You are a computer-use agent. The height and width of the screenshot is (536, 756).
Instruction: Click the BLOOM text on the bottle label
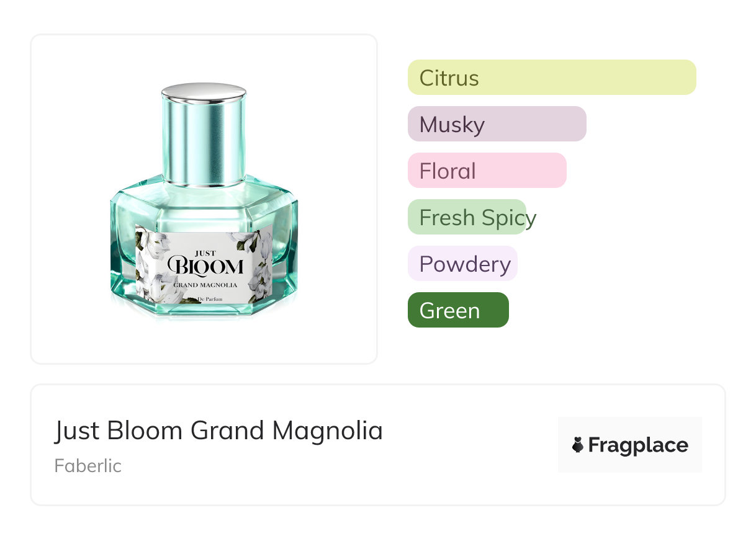click(204, 267)
